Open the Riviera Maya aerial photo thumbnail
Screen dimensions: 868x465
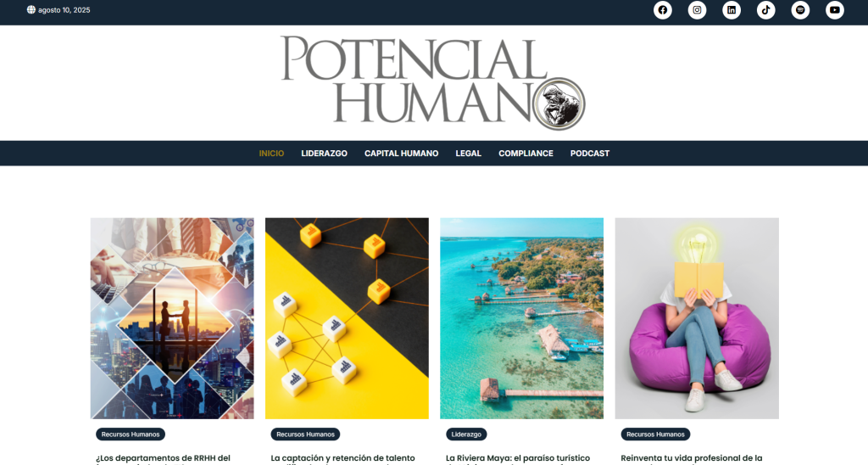(521, 318)
